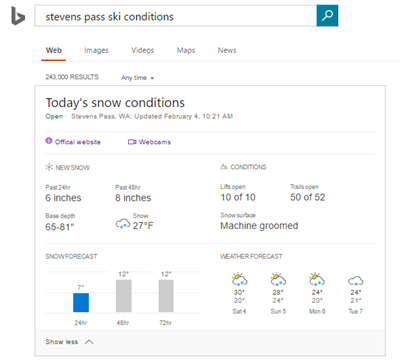The image size is (400, 363).
Task: Click the Show less text
Action: pyautogui.click(x=62, y=342)
